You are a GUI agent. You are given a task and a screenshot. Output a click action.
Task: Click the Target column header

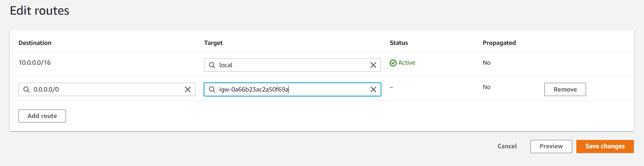coord(213,43)
